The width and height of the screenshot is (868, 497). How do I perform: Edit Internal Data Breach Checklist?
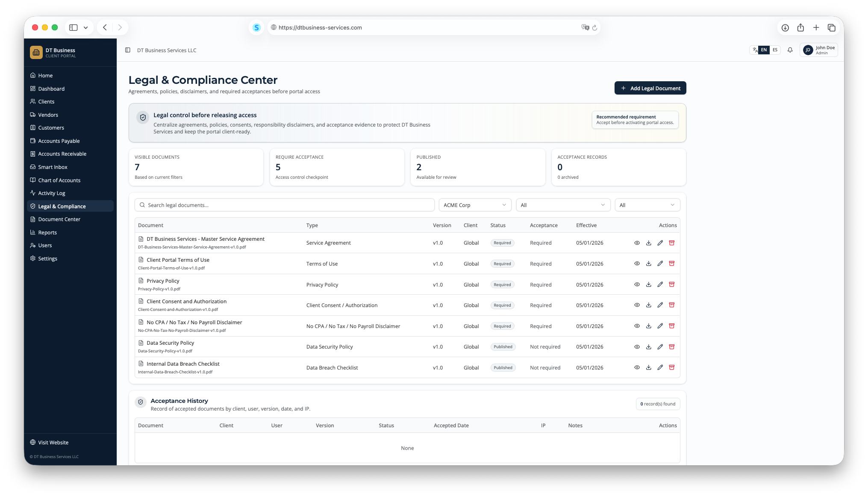pos(660,367)
